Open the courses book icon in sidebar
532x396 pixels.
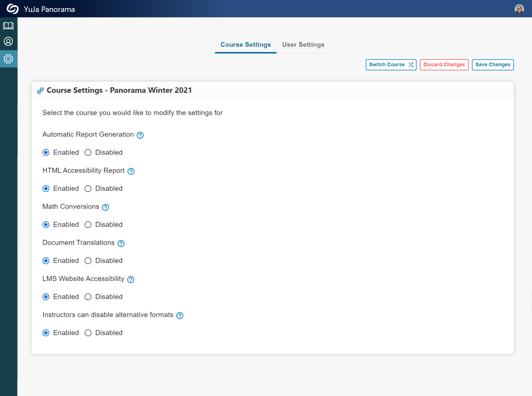point(8,26)
